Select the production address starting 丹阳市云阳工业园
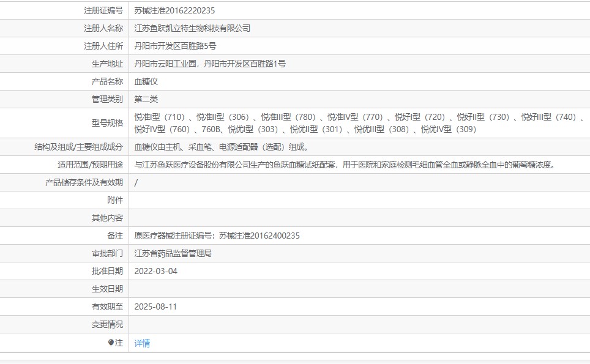 point(210,64)
